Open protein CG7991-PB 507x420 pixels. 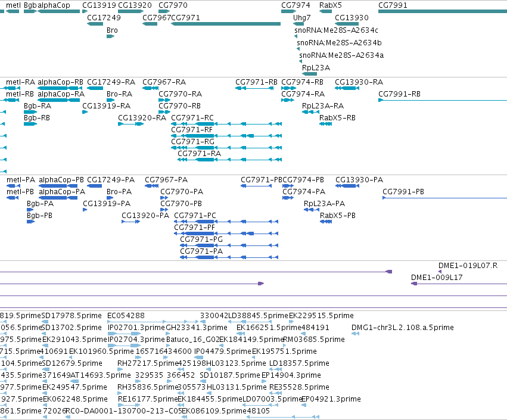pos(403,192)
